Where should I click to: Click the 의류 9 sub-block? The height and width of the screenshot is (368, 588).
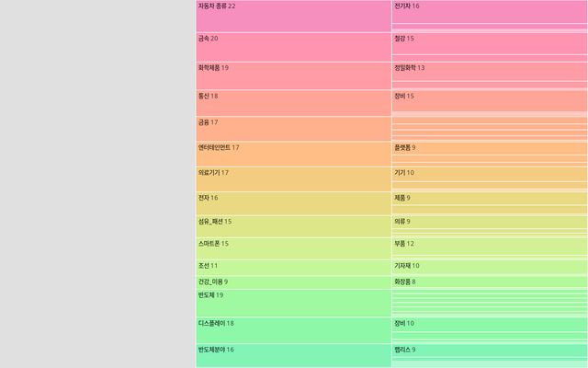490,222
